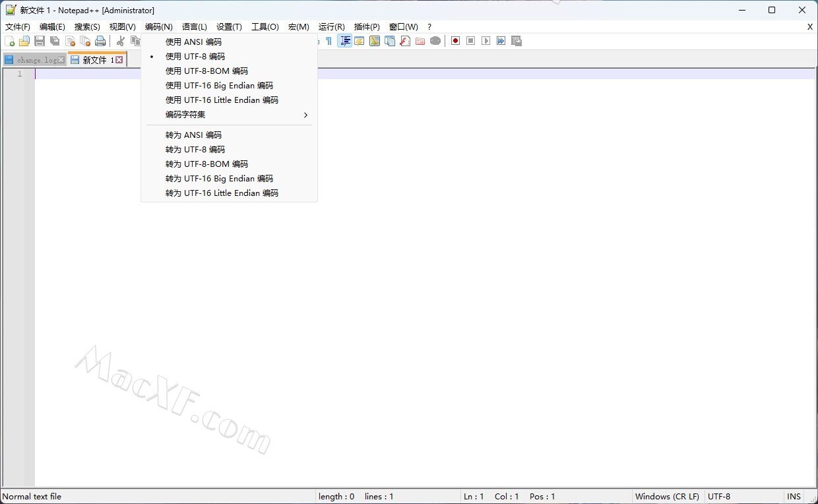This screenshot has width=818, height=504.
Task: Click the Stop Recording macro icon
Action: tap(470, 41)
